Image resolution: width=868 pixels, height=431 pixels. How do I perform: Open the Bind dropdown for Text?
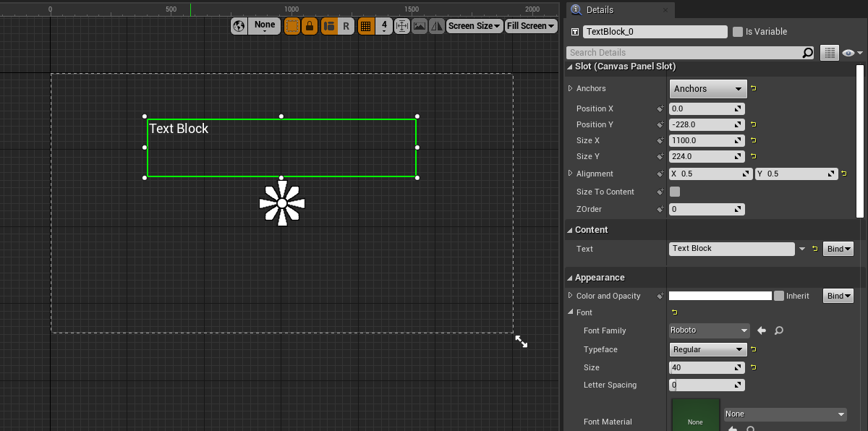coord(839,249)
